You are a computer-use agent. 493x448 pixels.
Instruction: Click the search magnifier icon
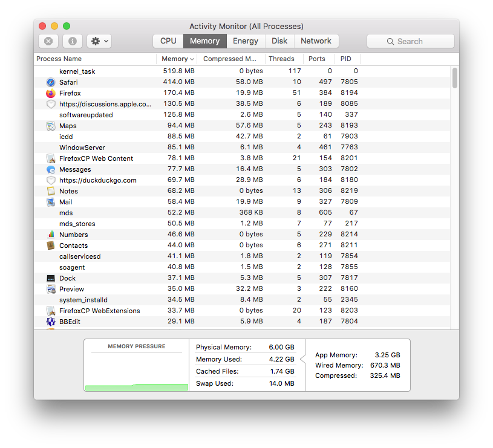[390, 42]
